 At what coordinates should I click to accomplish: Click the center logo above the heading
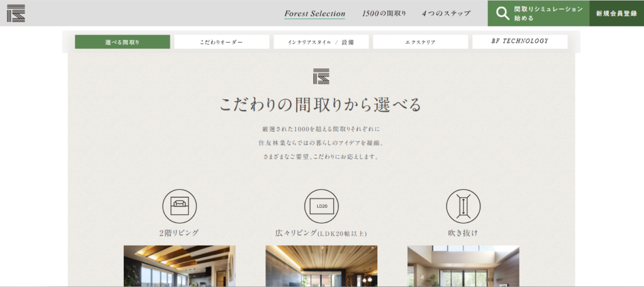[321, 76]
